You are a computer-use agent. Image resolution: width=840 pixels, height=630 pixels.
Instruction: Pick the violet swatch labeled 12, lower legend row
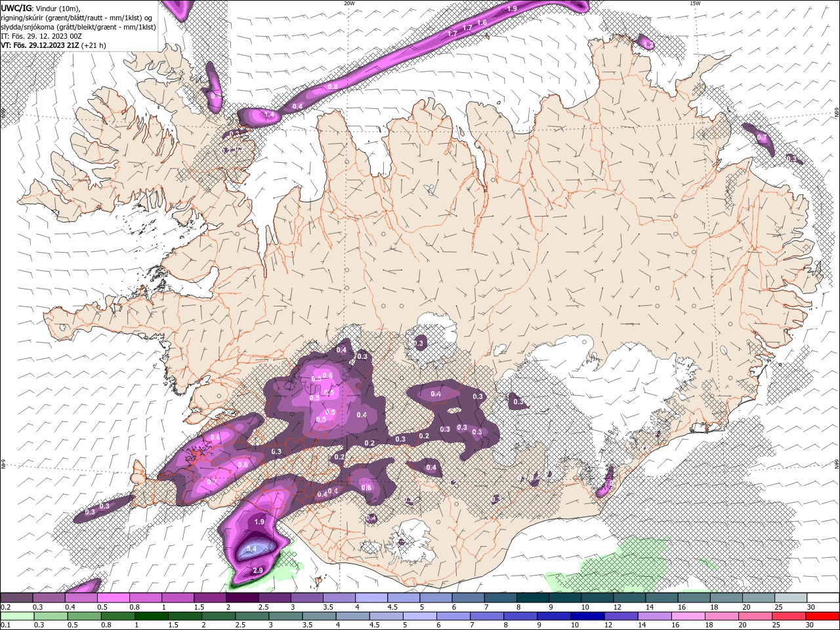621,616
